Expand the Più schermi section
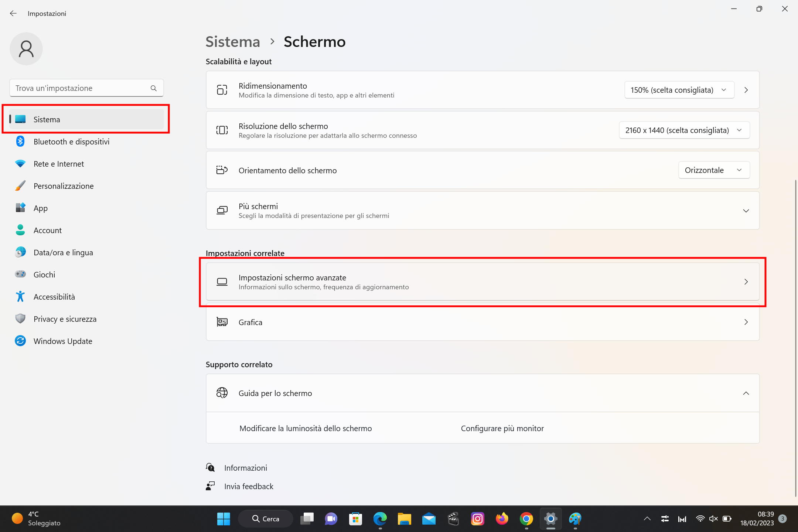Image resolution: width=798 pixels, height=532 pixels. (x=746, y=211)
